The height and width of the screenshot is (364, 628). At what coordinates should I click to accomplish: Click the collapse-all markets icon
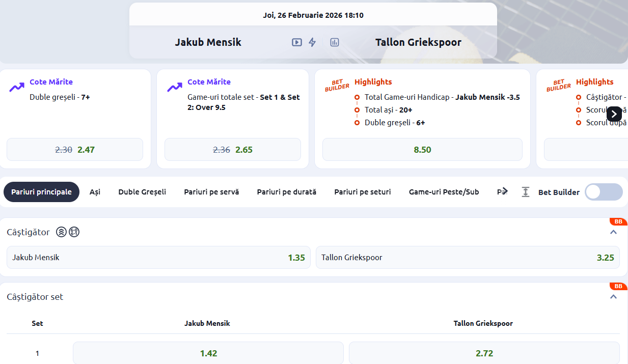tap(526, 192)
